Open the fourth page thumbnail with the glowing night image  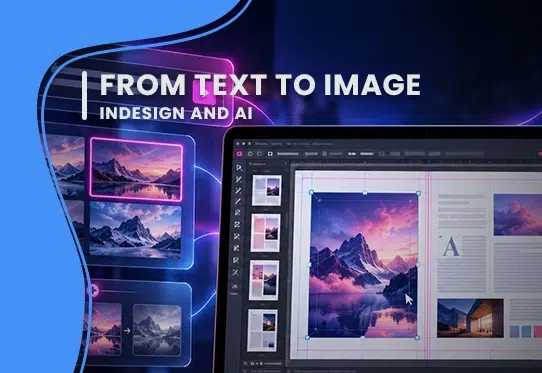262,330
